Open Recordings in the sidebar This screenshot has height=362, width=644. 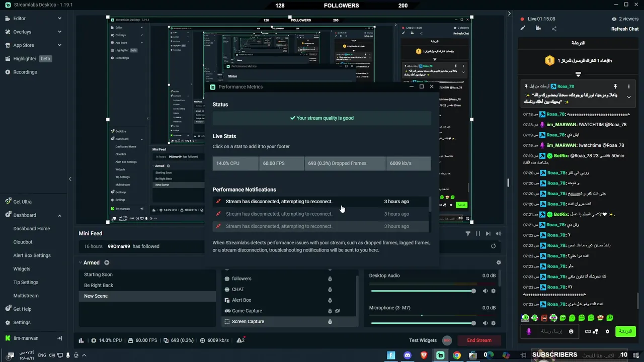pyautogui.click(x=25, y=72)
